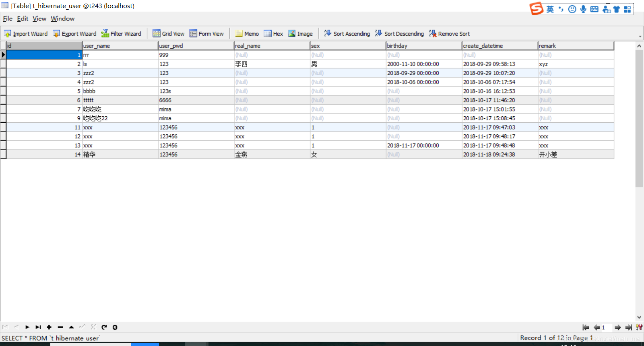Screen dimensions: 644x346
Task: Click the row selector for id 14
Action: coord(3,154)
